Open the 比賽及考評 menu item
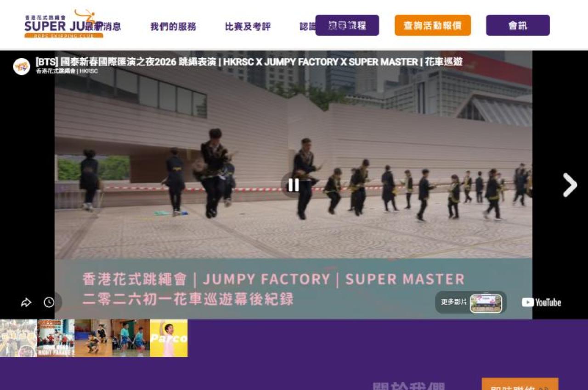 point(248,27)
